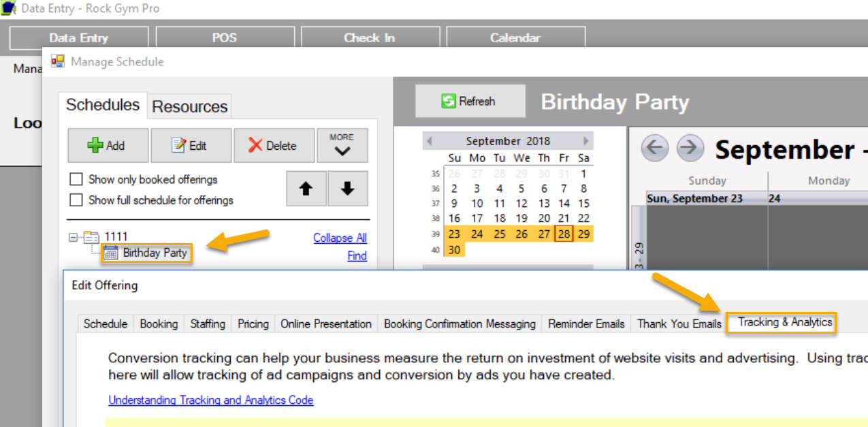Screen dimensions: 868x427
Task: Select September 23 in mini calendar
Action: [454, 234]
